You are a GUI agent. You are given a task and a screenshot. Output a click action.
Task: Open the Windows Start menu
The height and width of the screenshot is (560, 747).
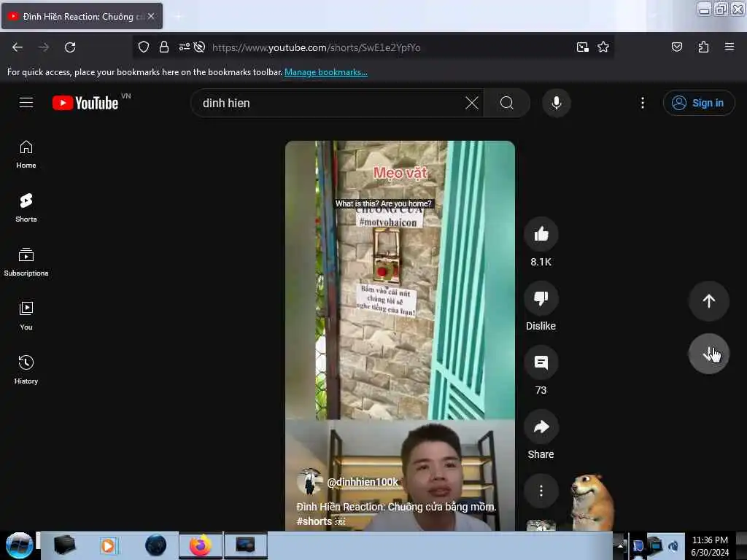pos(19,545)
